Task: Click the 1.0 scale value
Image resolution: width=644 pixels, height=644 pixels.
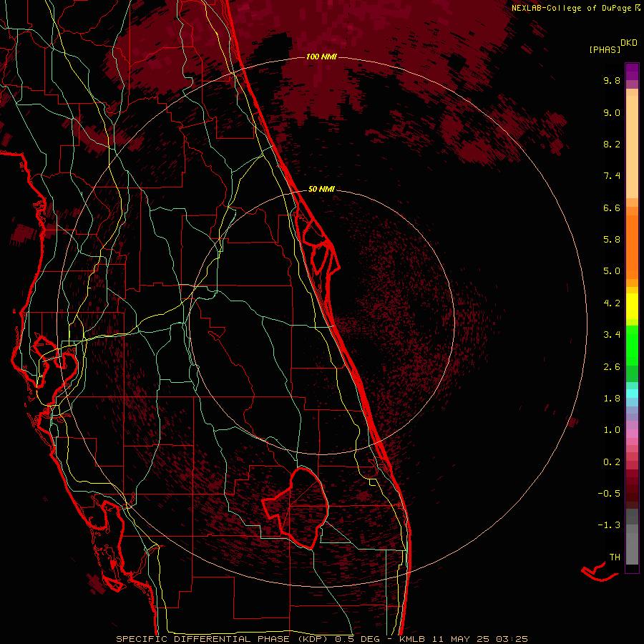Action: (612, 430)
